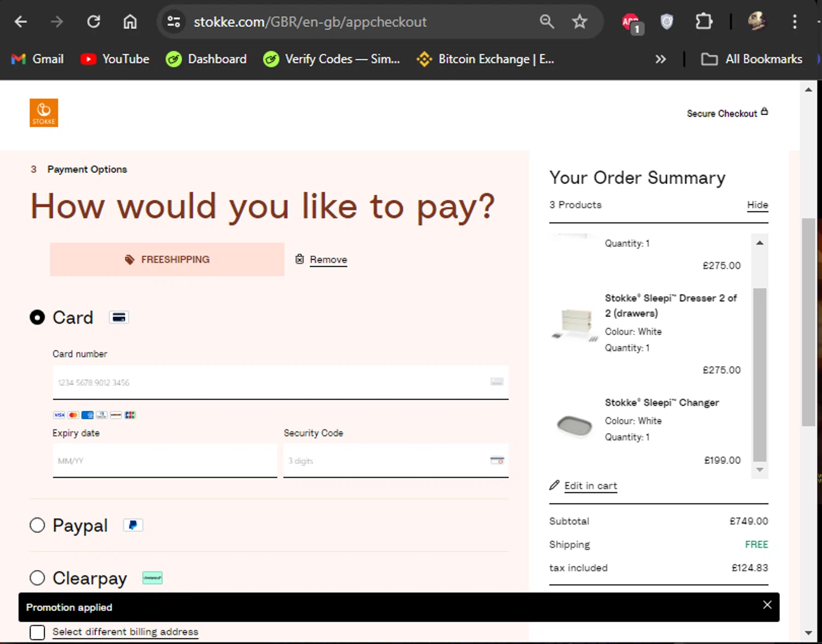Image resolution: width=822 pixels, height=644 pixels.
Task: Click the page scroll down arrow
Action: click(808, 633)
